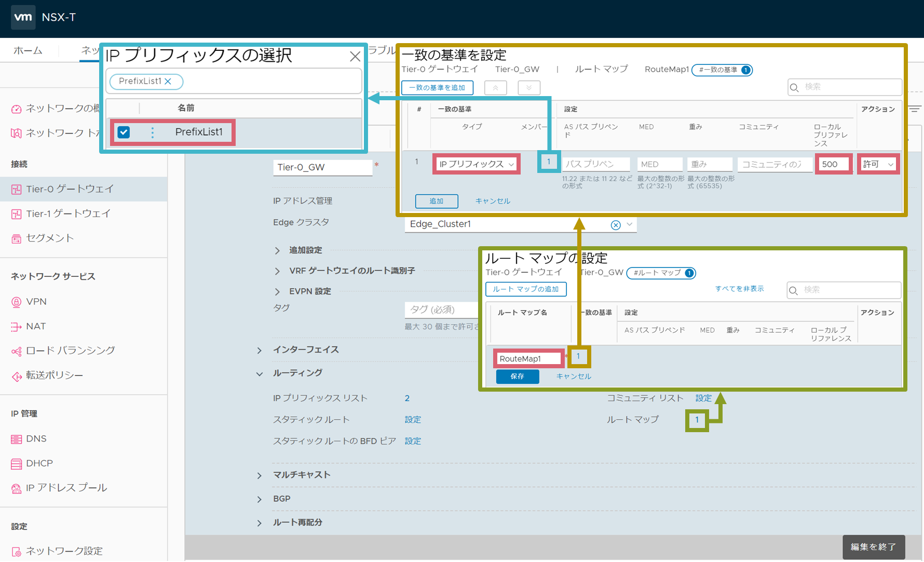Uncheck the PrefixList1 checkbox
The width and height of the screenshot is (924, 562).
click(x=124, y=132)
